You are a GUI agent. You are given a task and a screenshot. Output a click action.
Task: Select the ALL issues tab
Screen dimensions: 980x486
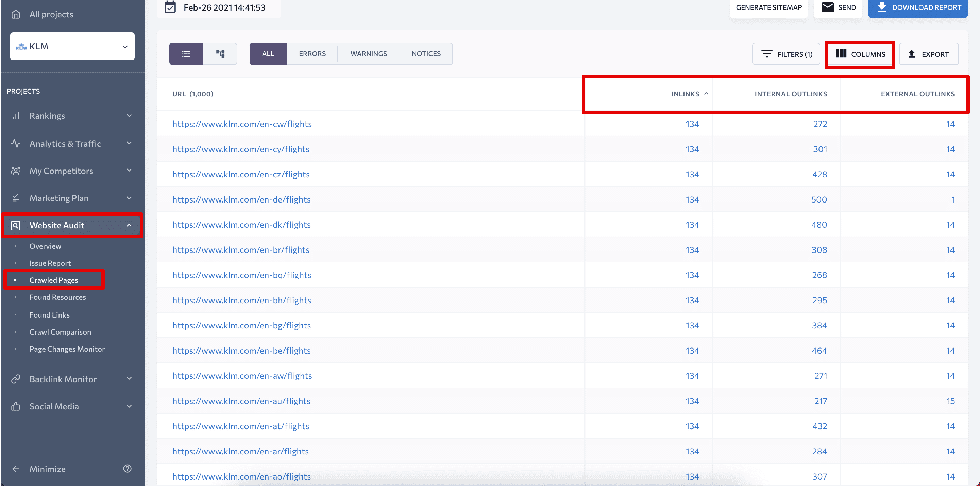pos(268,54)
